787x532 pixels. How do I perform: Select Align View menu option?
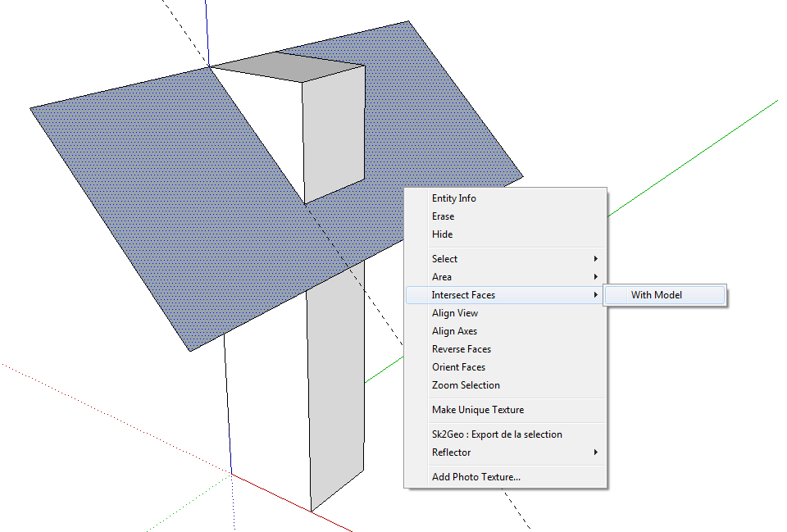tap(506, 313)
